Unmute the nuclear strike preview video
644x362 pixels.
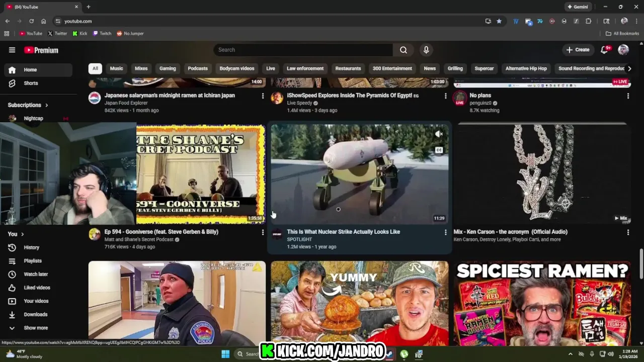point(439,134)
